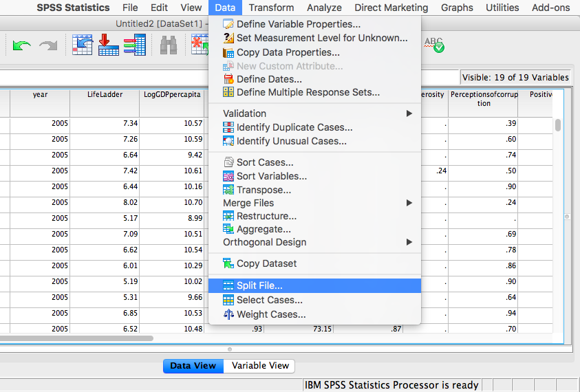Choose Validation menu entry
This screenshot has width=580, height=392.
click(314, 113)
